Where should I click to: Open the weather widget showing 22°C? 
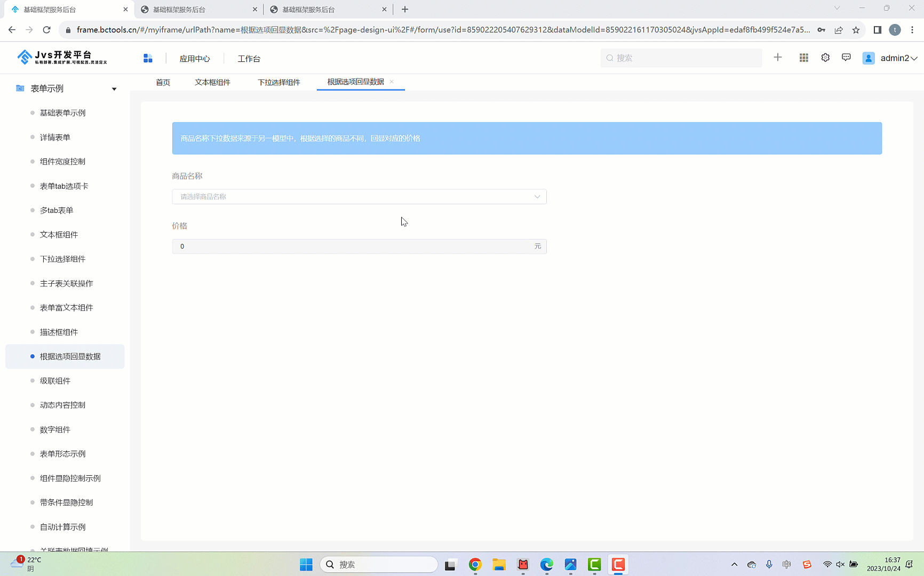[26, 564]
